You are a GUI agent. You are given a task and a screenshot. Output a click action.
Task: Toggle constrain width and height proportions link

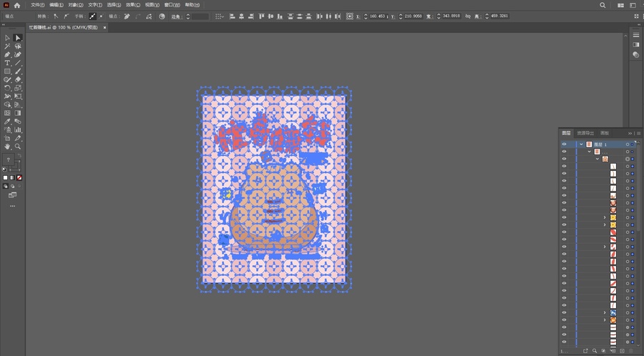(468, 16)
